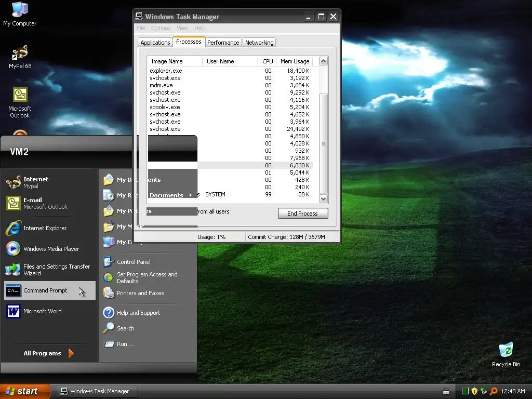Open Task Manager Options menu

(x=161, y=28)
